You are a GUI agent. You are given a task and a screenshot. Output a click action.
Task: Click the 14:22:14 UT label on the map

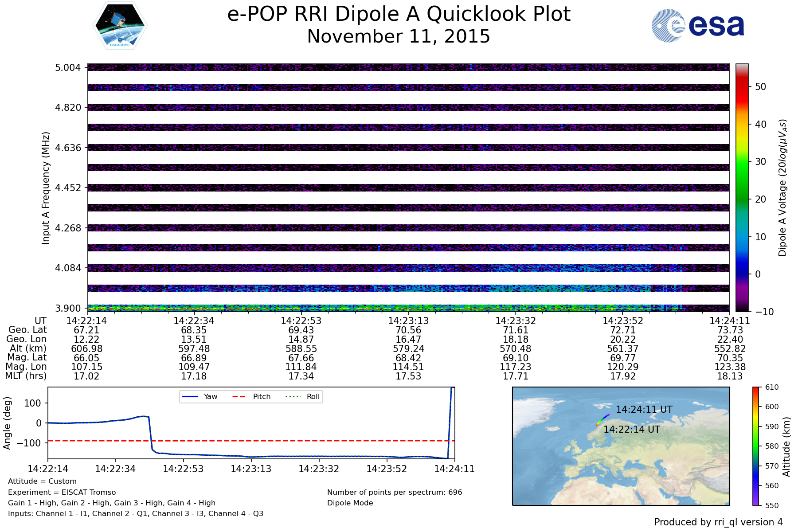631,430
